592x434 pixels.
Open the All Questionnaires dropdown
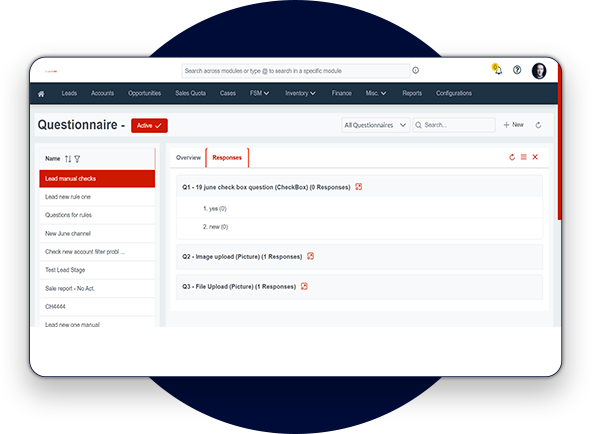click(376, 125)
